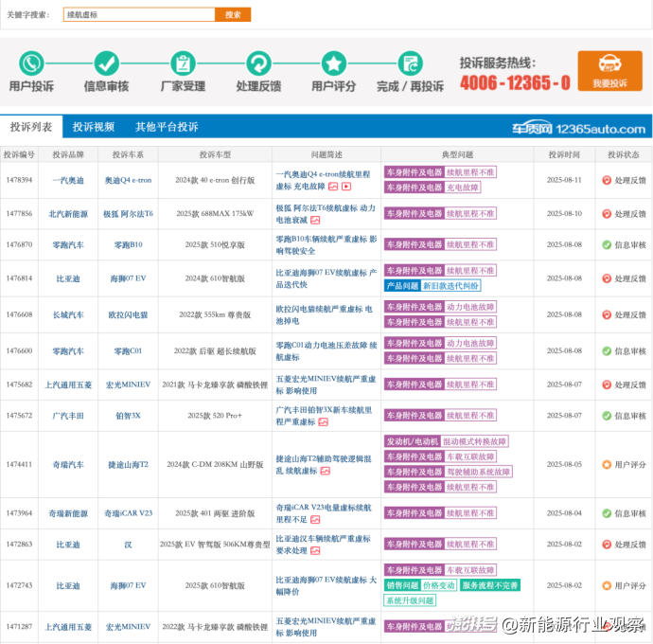Click the 用户评分 star icon
Image resolution: width=653 pixels, height=644 pixels.
point(333,63)
